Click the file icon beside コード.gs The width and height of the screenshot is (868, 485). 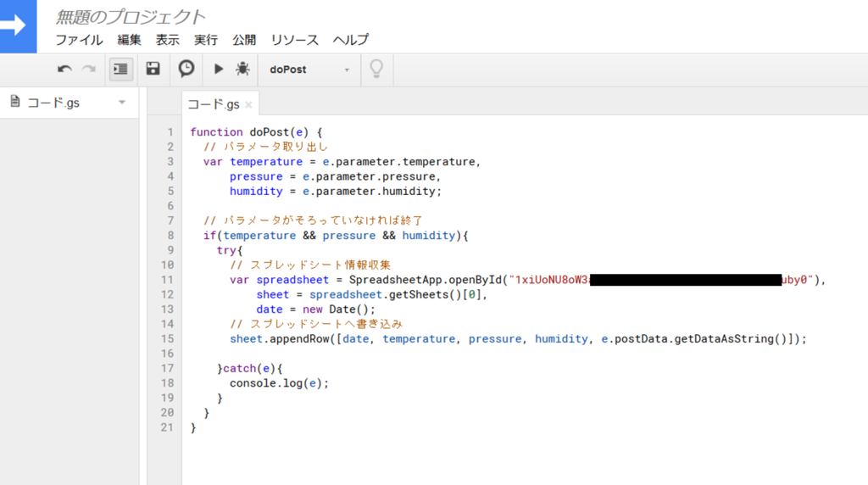[x=15, y=102]
